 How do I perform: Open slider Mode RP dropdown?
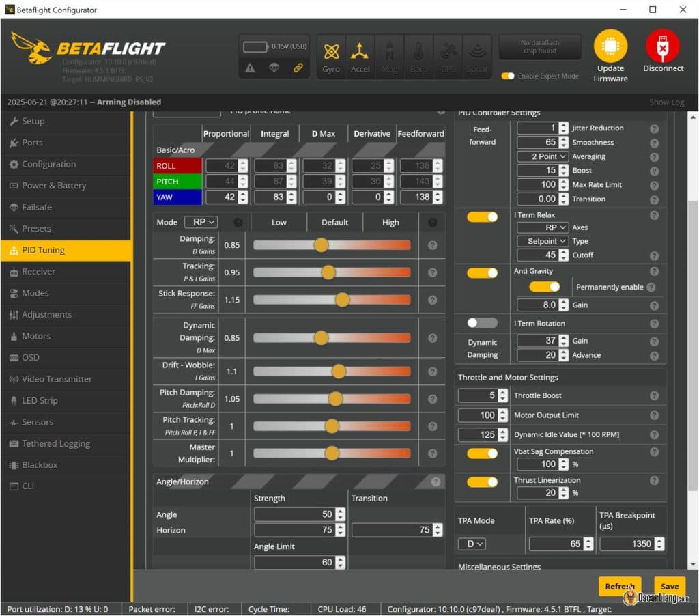[201, 222]
